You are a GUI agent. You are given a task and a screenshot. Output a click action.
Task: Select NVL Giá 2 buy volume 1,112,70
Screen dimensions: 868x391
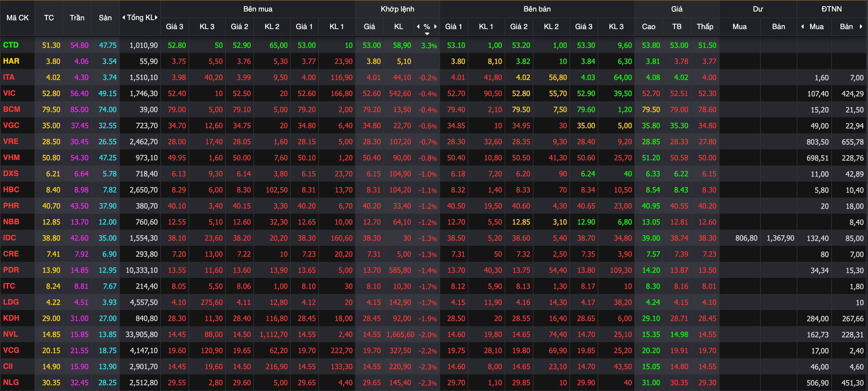coord(274,334)
